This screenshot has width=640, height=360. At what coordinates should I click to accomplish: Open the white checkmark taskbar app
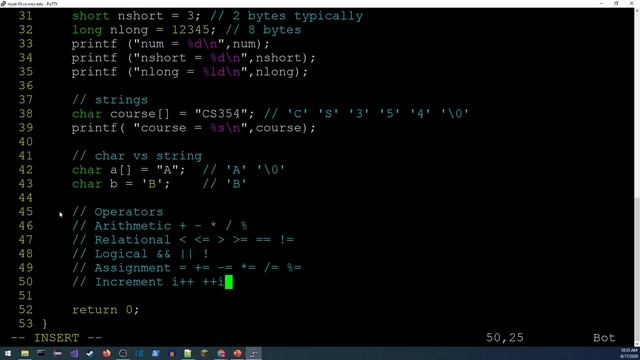tap(90, 353)
